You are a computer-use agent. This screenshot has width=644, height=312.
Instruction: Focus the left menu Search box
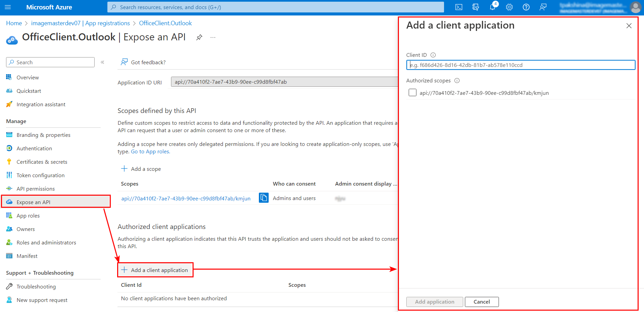[x=50, y=62]
